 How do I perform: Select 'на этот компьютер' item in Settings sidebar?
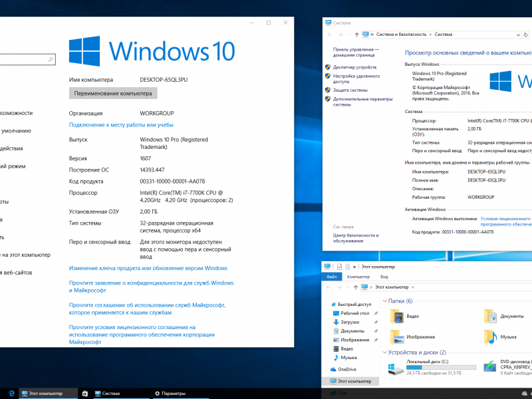[x=25, y=255]
